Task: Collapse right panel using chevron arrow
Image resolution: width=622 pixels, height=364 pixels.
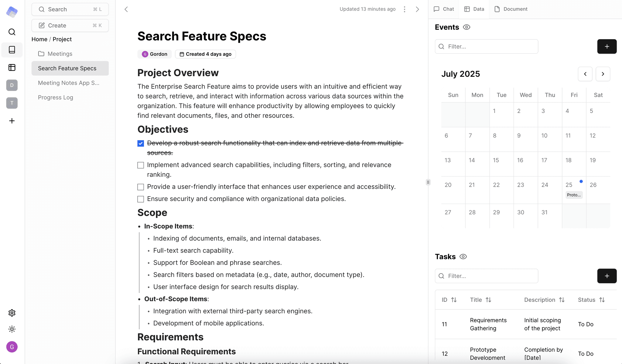Action: tap(417, 9)
